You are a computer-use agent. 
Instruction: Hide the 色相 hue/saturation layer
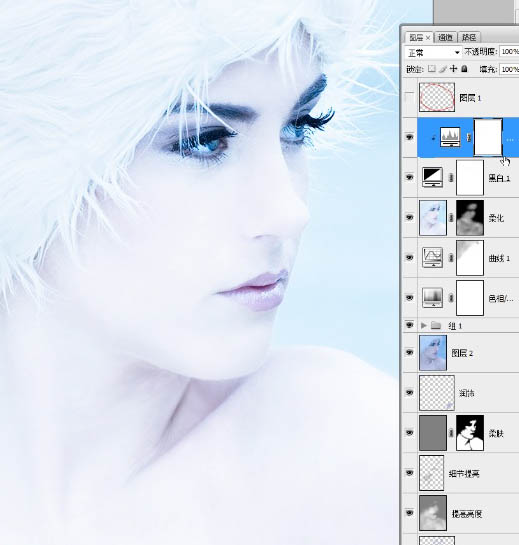pos(409,298)
